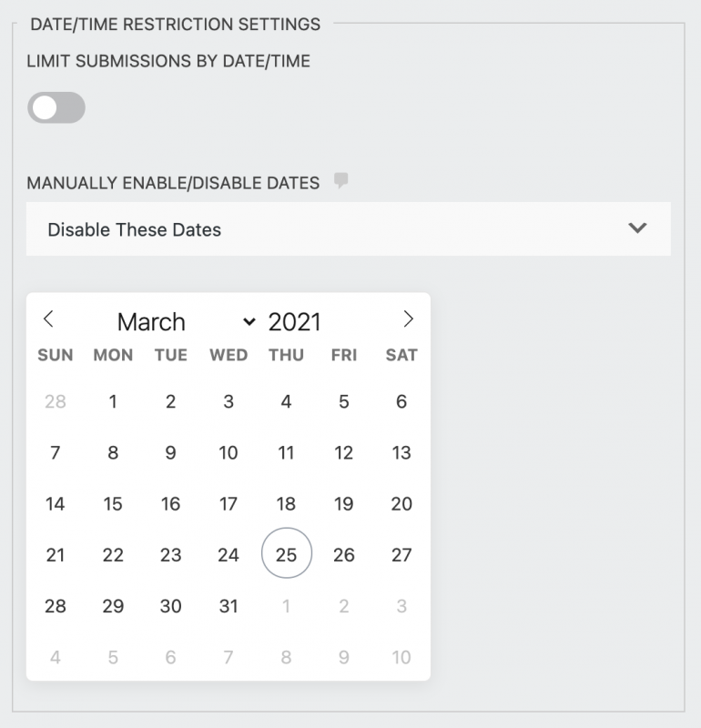The image size is (701, 728).
Task: Go to the previous month using the left arrow
Action: (49, 320)
